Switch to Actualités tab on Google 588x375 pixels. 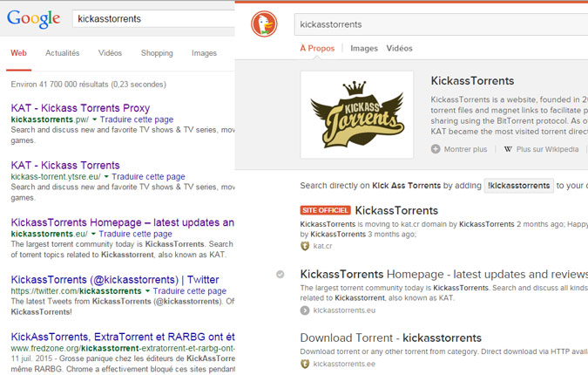[63, 53]
